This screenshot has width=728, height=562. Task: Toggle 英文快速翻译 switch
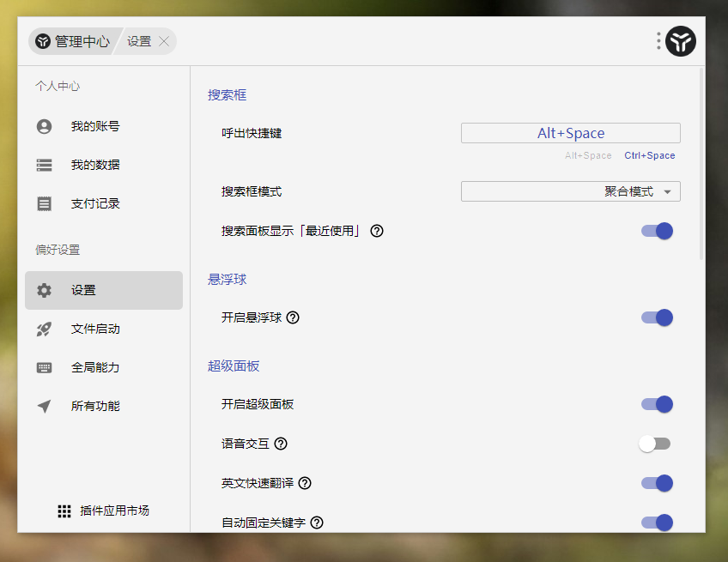point(657,483)
